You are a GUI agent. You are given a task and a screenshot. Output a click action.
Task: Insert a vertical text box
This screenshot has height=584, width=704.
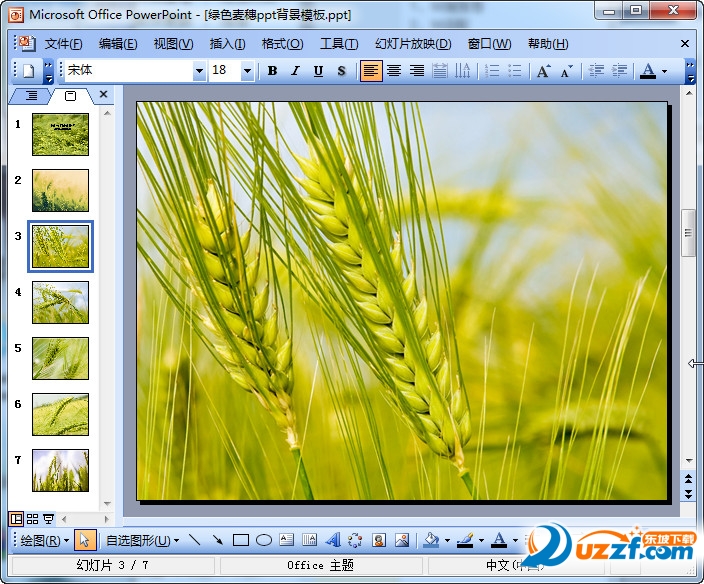coord(309,540)
